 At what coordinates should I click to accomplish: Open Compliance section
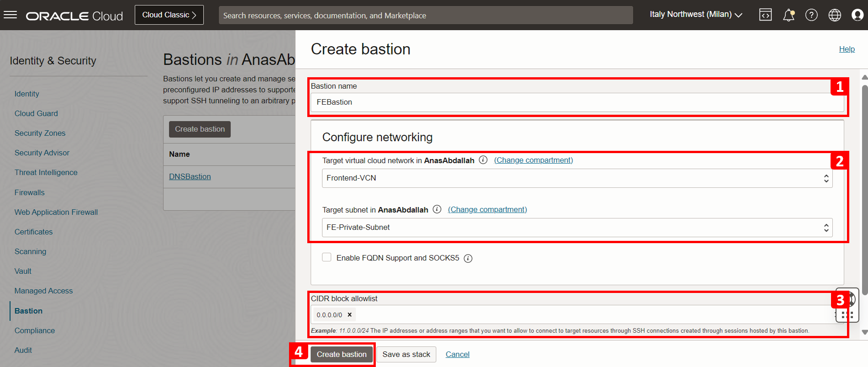[35, 330]
